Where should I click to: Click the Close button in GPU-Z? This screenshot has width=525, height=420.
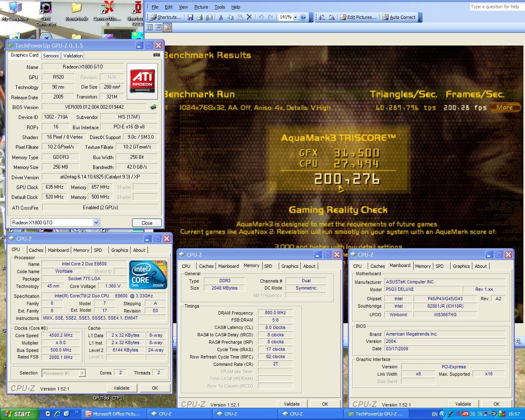click(147, 223)
